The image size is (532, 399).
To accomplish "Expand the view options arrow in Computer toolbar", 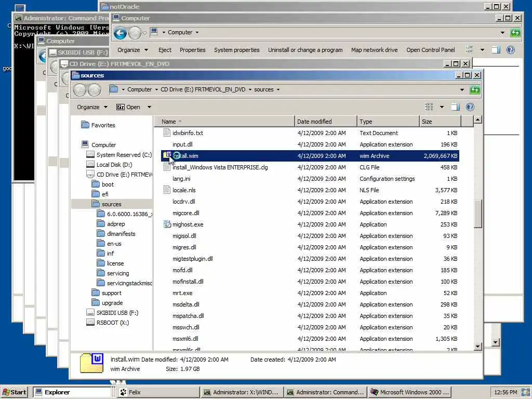I will point(482,50).
